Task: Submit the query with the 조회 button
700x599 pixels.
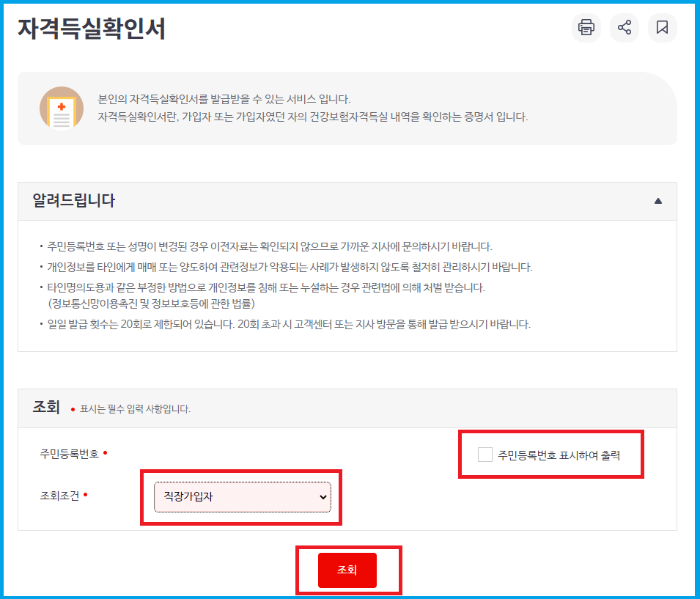Action: [x=348, y=570]
